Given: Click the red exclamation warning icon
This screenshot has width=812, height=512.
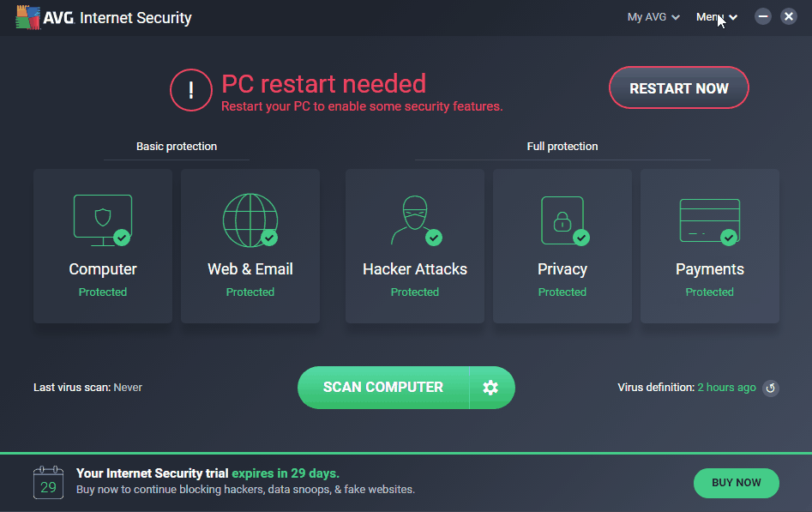Looking at the screenshot, I should (x=191, y=90).
